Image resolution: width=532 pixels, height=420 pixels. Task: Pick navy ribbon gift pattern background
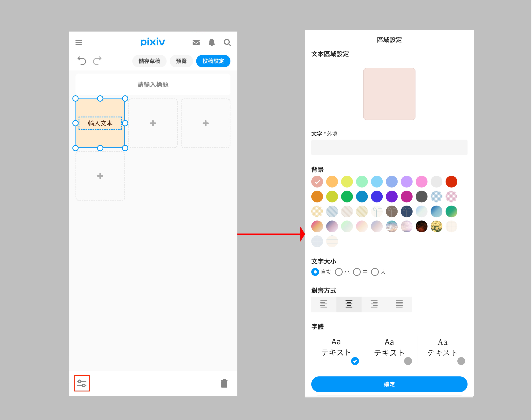[x=406, y=212]
